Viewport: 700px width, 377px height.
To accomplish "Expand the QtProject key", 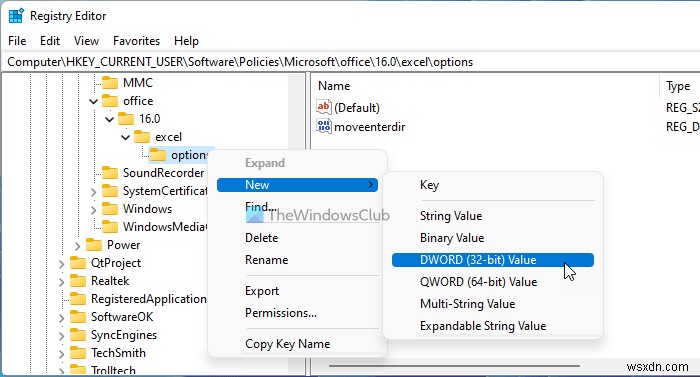I will pos(61,264).
